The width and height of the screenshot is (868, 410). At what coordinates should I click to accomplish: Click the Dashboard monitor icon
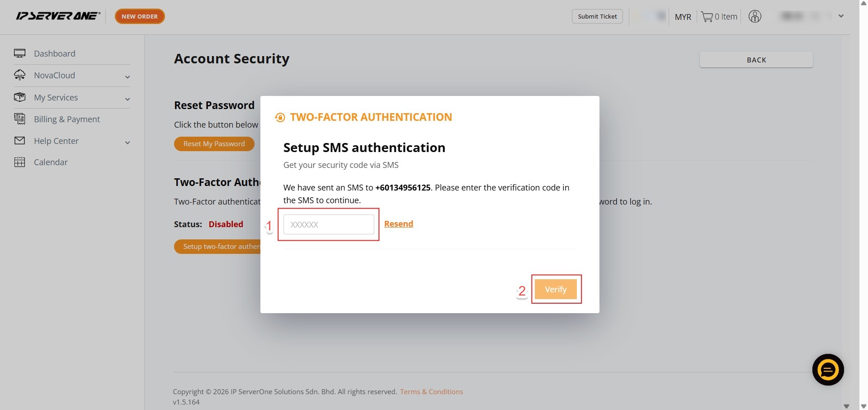point(19,53)
